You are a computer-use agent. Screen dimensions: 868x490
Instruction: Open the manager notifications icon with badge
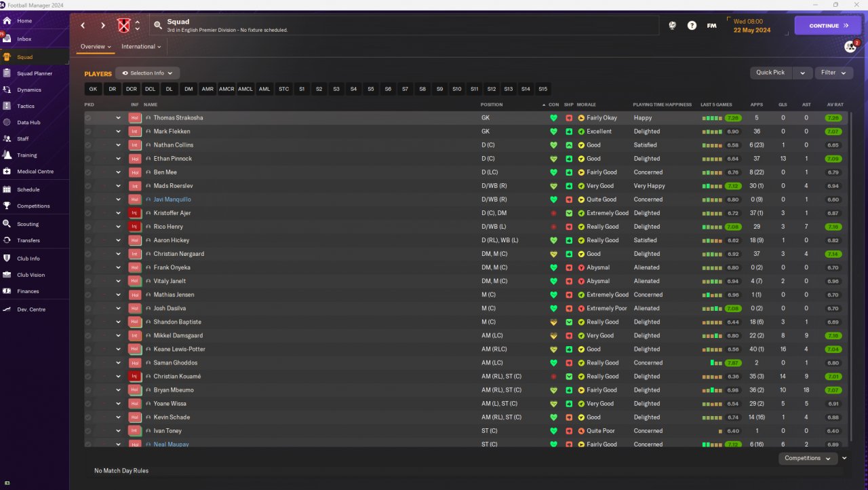(850, 46)
